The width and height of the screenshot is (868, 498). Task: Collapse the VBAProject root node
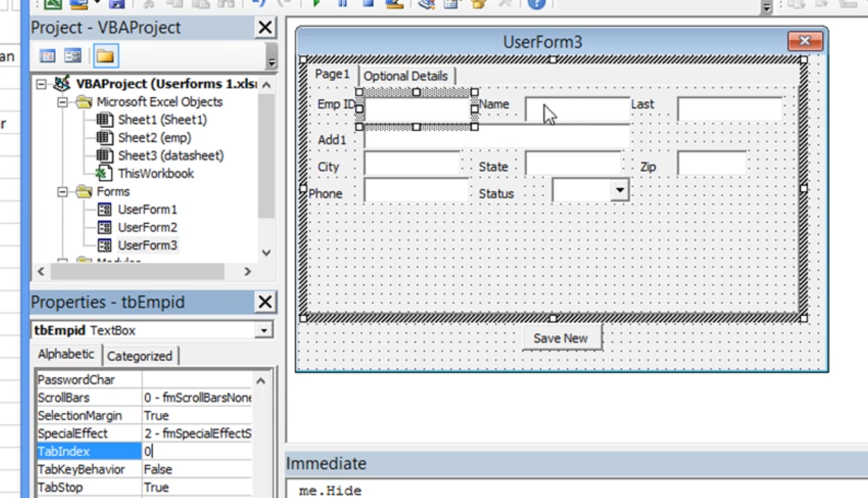click(42, 84)
